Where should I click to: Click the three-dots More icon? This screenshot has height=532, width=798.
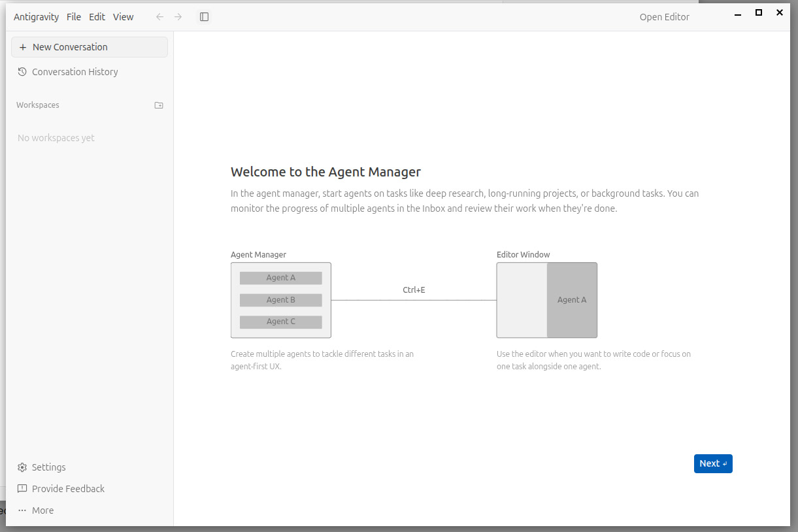click(x=22, y=510)
